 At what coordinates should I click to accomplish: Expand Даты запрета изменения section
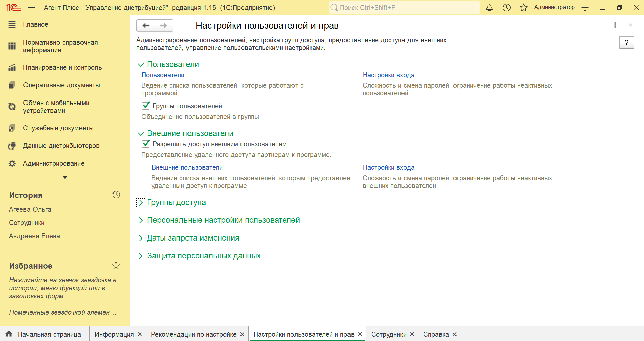coord(141,238)
